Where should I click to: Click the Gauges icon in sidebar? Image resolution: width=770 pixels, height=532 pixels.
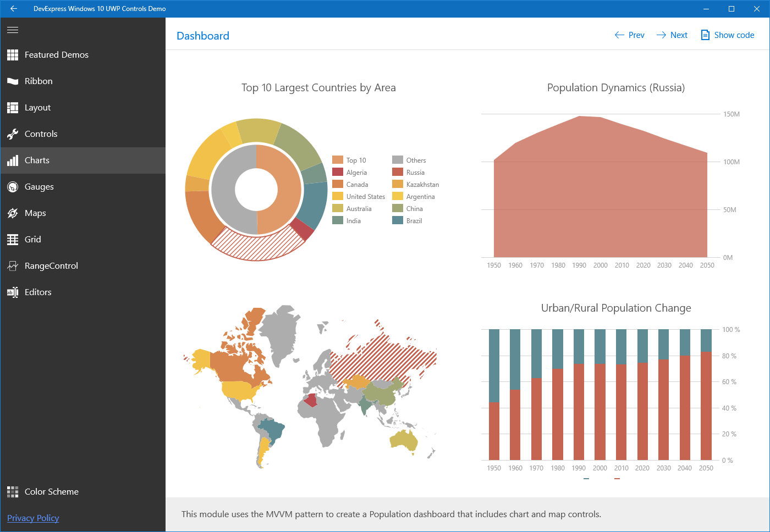(13, 187)
